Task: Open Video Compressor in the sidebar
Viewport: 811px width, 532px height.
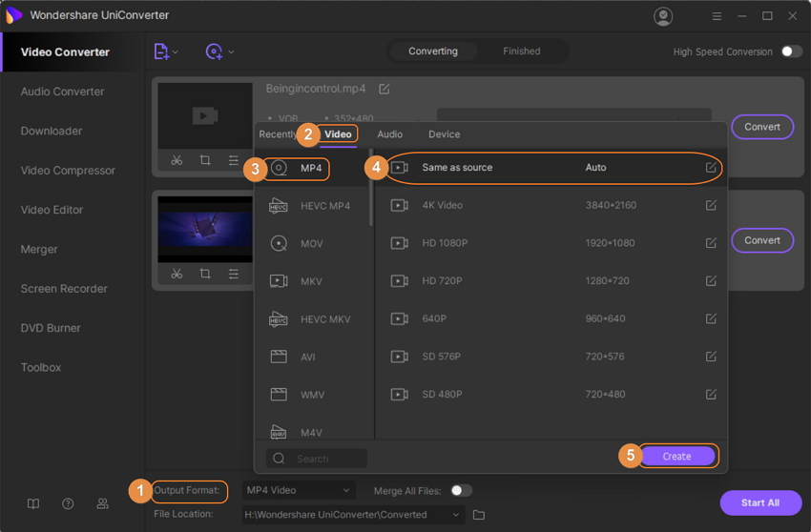Action: pyautogui.click(x=68, y=171)
